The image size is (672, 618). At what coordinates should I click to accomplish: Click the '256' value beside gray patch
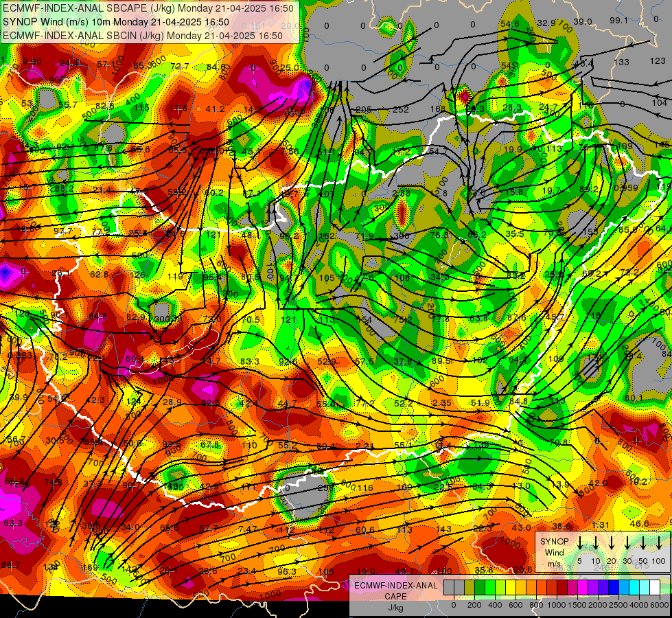326,488
